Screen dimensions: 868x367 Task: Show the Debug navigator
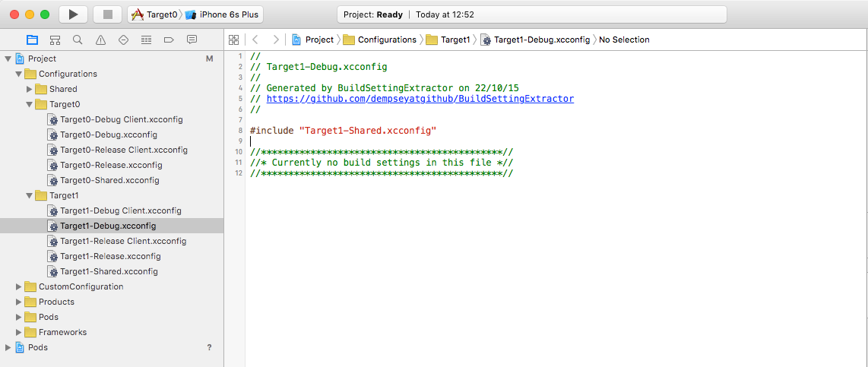146,40
